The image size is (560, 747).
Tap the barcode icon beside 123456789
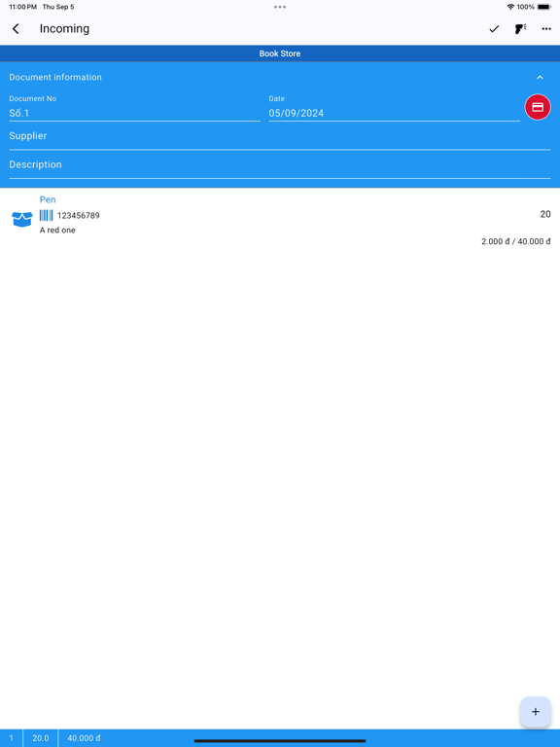click(47, 215)
